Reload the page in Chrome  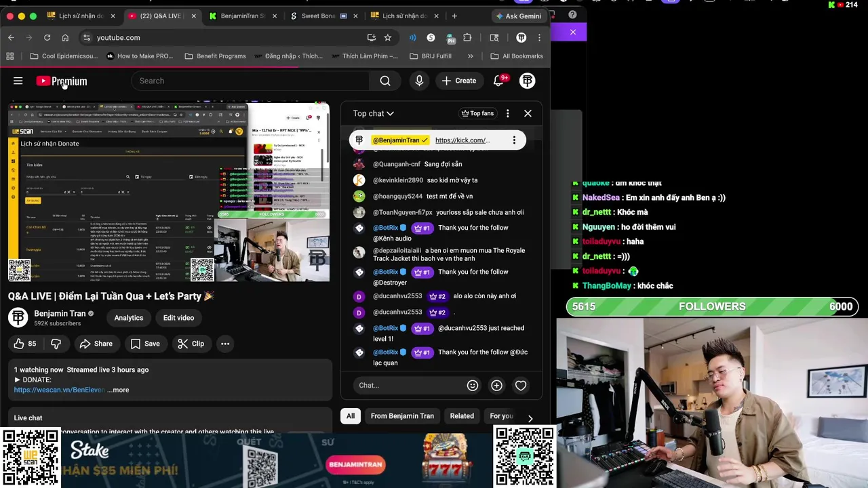coord(47,37)
